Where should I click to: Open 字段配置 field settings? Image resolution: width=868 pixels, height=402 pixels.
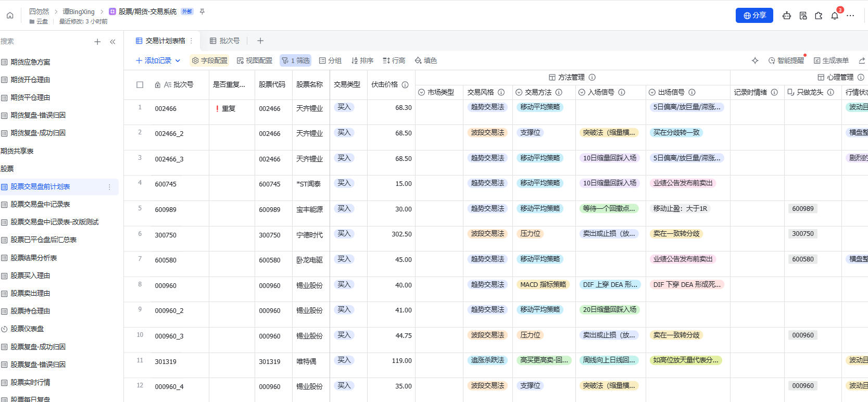[x=210, y=60]
